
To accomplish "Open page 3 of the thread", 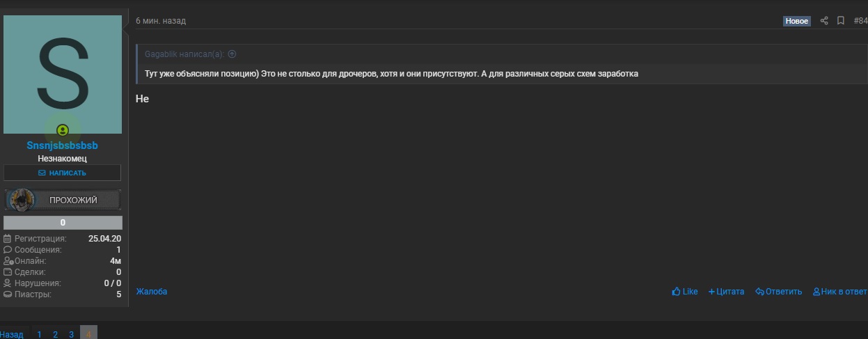I will (x=71, y=334).
